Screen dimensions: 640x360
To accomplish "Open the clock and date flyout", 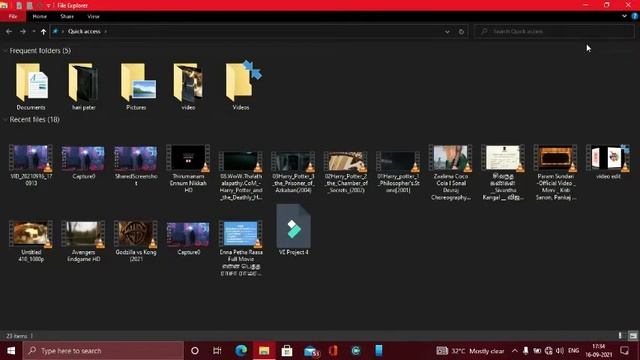I will pos(599,351).
